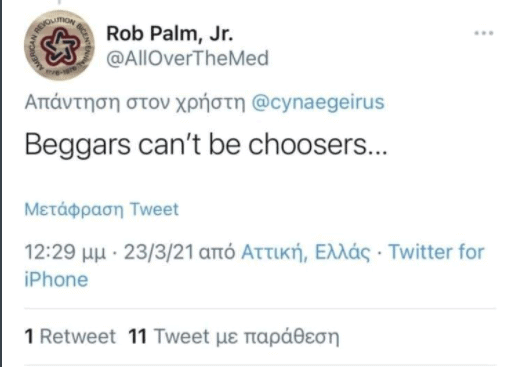Image resolution: width=514 pixels, height=367 pixels.
Task: Open the tweet's three-dot more options menu
Action: 484,33
